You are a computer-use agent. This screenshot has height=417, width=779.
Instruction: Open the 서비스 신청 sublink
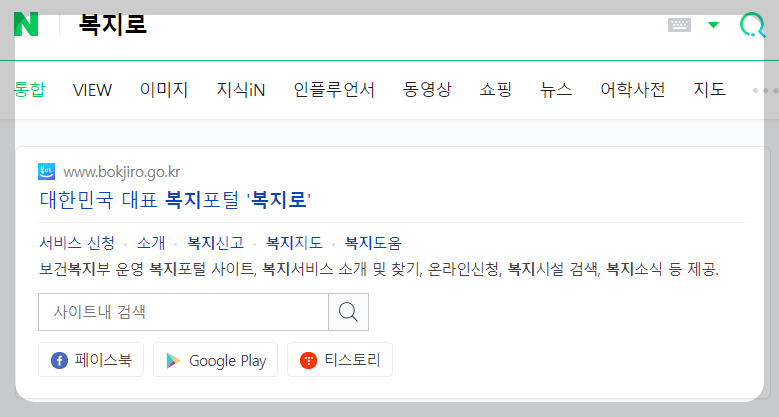77,243
